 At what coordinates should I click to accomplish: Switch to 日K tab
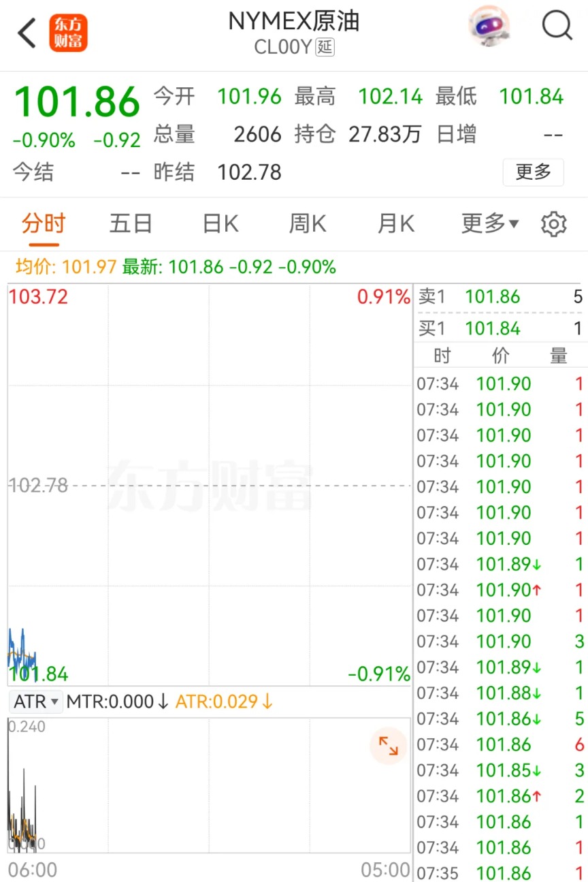pos(220,223)
